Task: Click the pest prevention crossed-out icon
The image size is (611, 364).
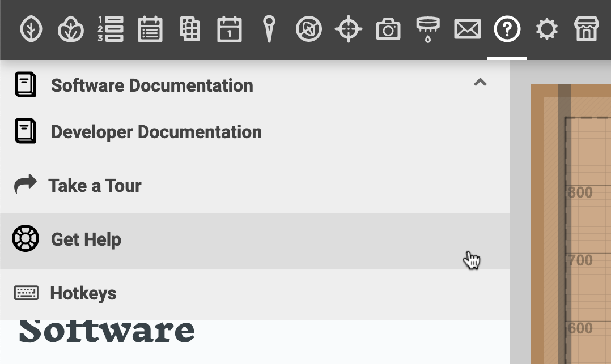Action: (308, 29)
